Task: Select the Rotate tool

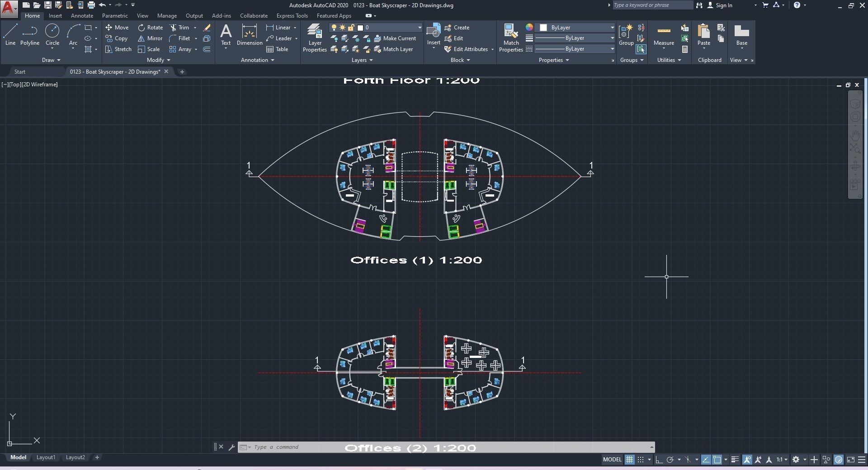Action: (151, 28)
